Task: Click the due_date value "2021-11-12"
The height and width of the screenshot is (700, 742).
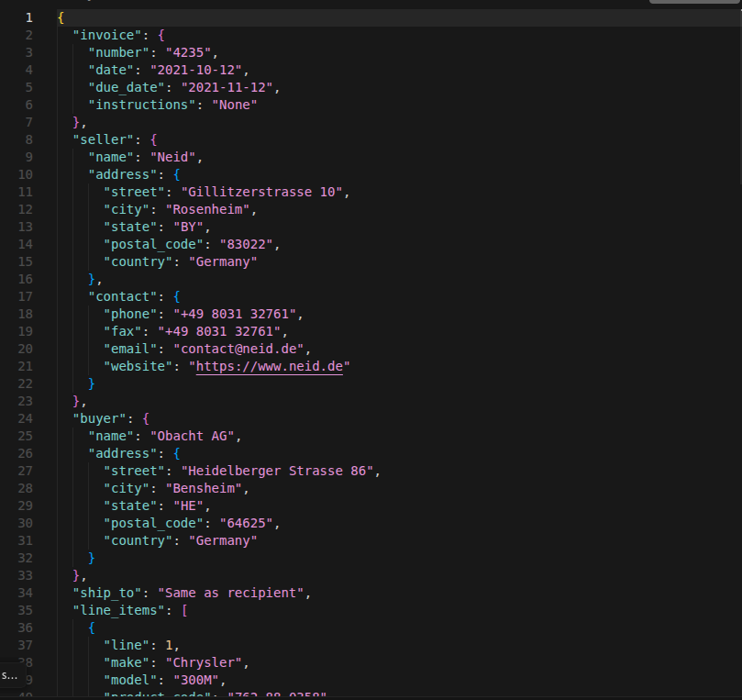Action: 227,87
